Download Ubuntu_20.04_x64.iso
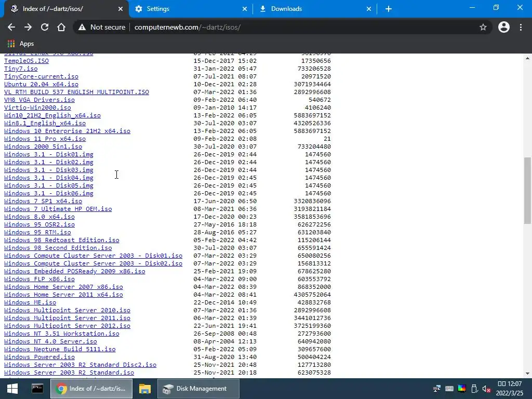Viewport: 532px width, 399px height. pos(41,84)
